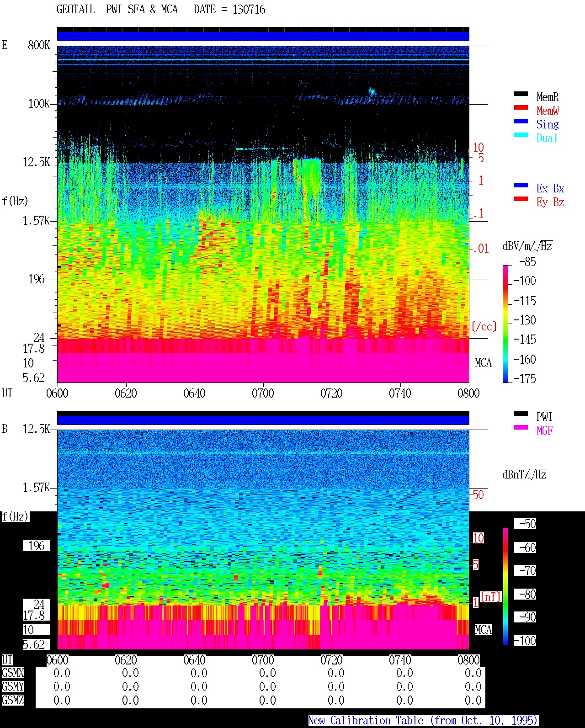This screenshot has height=728, width=585.
Task: Click the MemW legend label
Action: pos(548,111)
